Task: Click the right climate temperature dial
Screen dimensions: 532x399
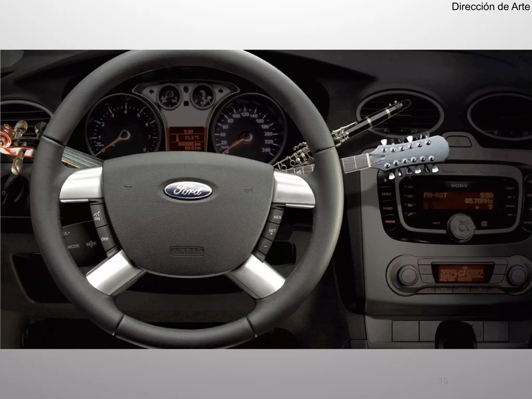Action: tap(518, 276)
